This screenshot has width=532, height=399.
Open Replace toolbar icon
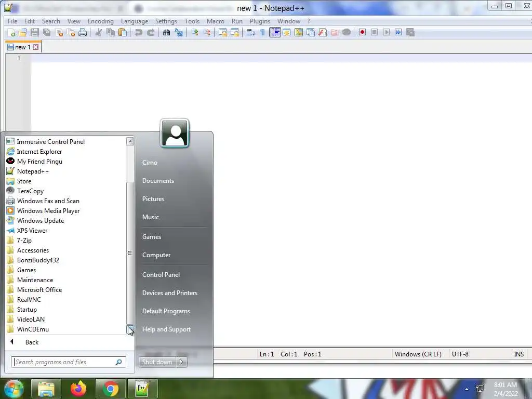point(179,33)
